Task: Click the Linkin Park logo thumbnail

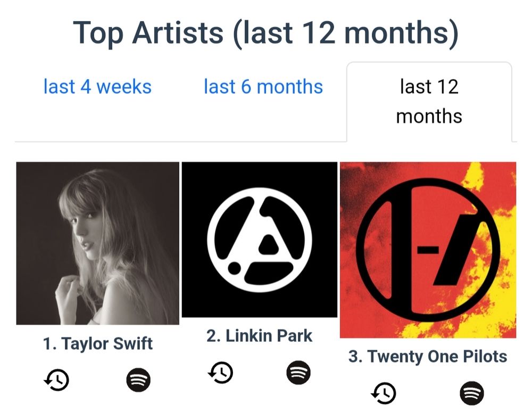Action: coord(259,240)
